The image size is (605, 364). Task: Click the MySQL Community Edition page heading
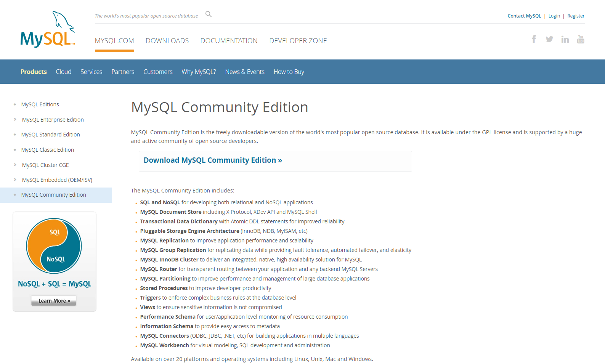tap(220, 107)
